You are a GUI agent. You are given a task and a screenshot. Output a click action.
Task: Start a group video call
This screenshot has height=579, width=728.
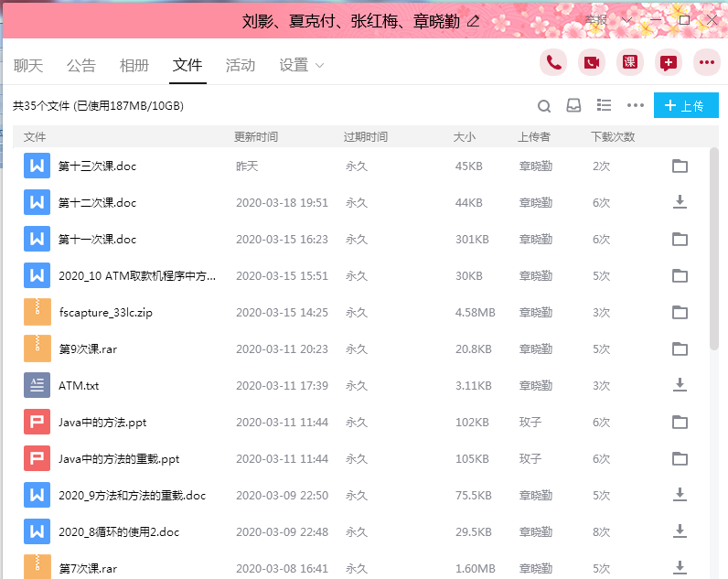click(x=592, y=62)
